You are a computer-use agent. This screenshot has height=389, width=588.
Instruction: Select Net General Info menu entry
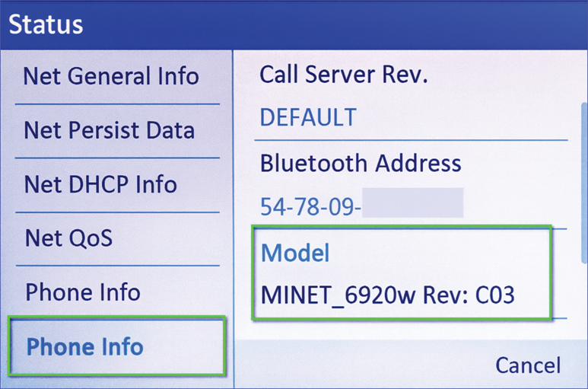tap(111, 76)
